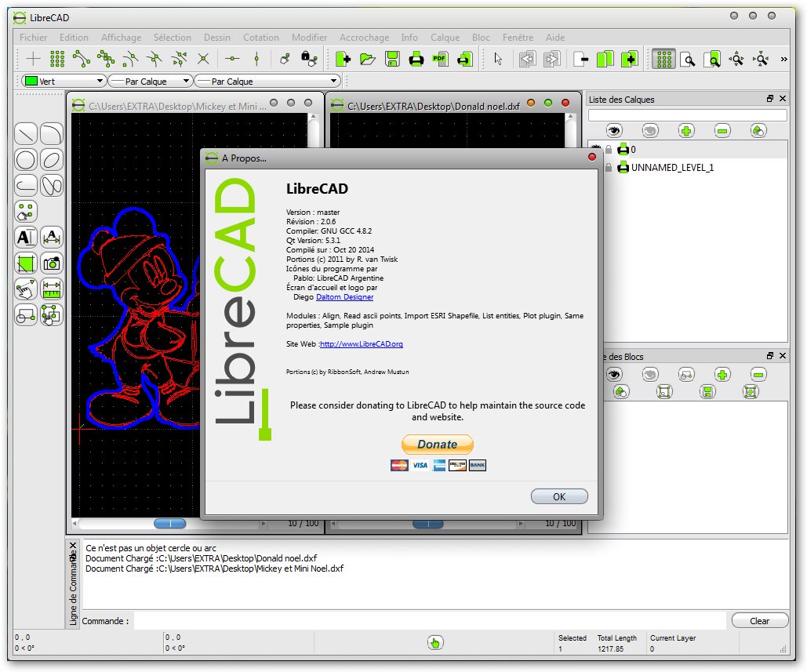Select the Text tool
The width and height of the screenshot is (807, 672).
(x=27, y=238)
